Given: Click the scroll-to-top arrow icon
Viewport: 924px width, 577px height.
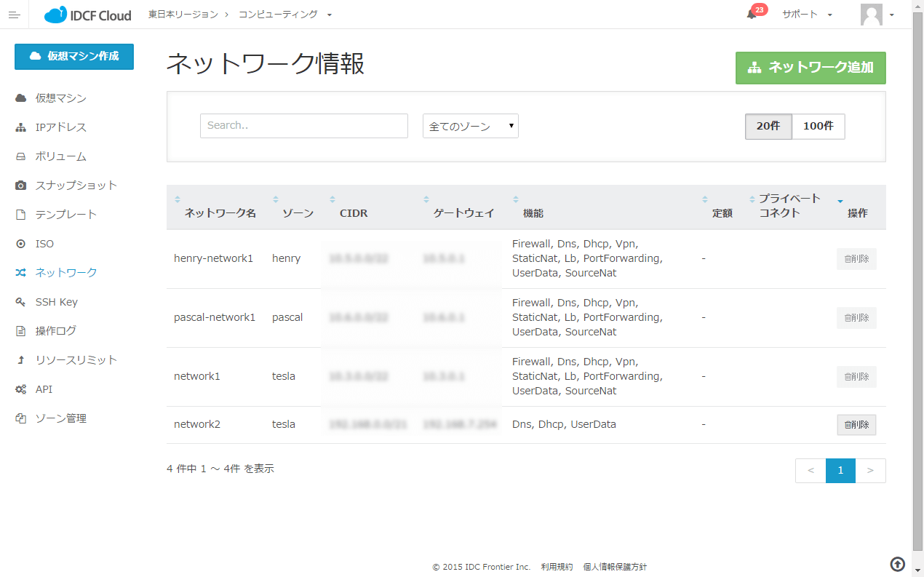Looking at the screenshot, I should coord(898,564).
